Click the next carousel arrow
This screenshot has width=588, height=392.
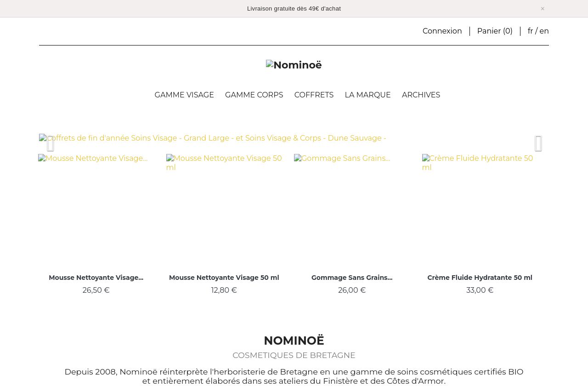pos(538,143)
